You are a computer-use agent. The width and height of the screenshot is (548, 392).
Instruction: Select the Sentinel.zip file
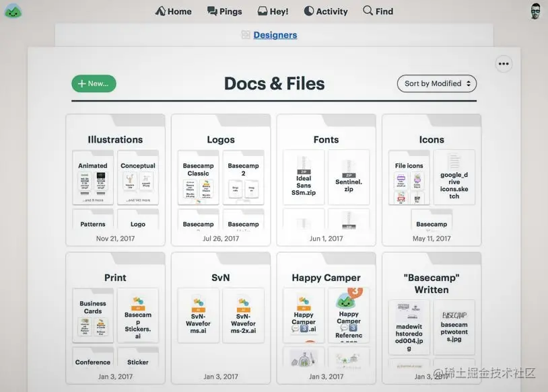tap(349, 178)
